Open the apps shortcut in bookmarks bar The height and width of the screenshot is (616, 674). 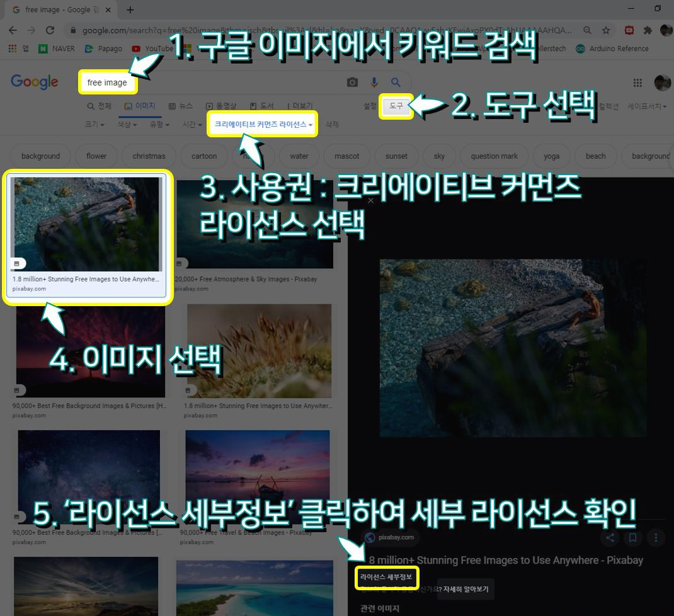[x=18, y=48]
